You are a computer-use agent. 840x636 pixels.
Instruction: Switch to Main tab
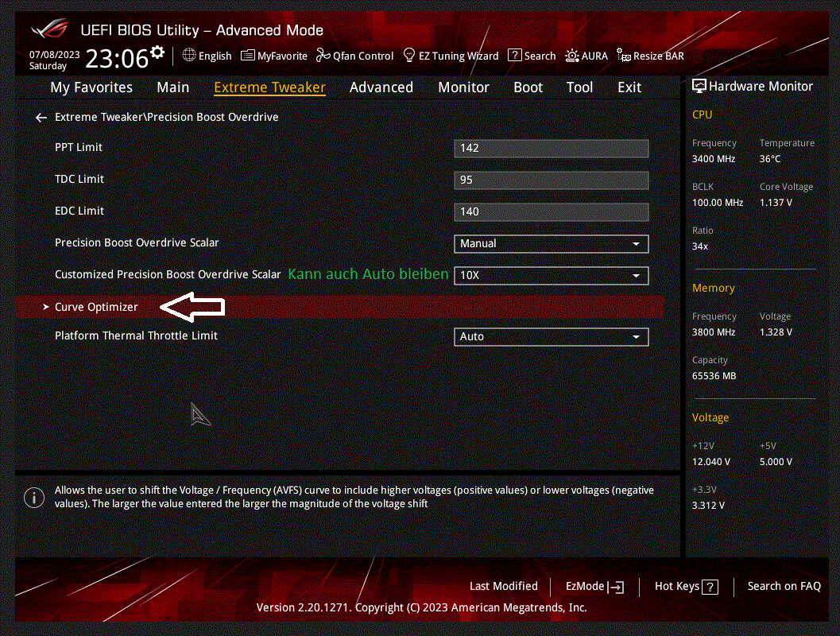172,87
